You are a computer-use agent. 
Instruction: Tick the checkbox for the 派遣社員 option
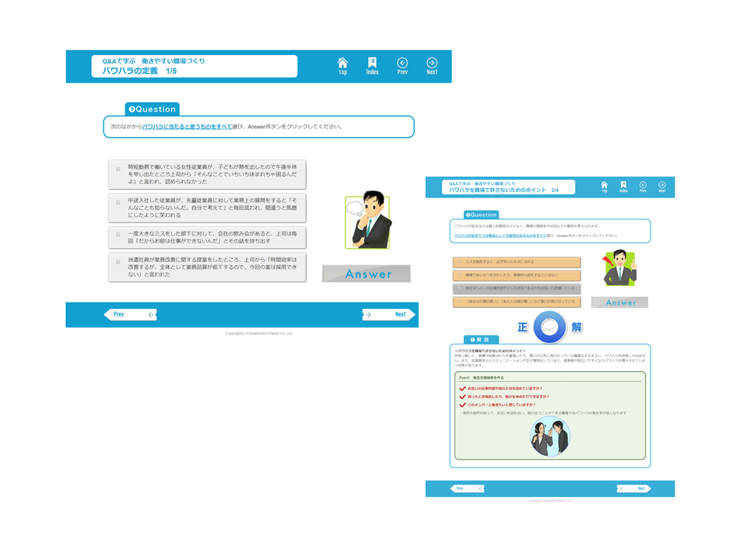click(x=118, y=261)
